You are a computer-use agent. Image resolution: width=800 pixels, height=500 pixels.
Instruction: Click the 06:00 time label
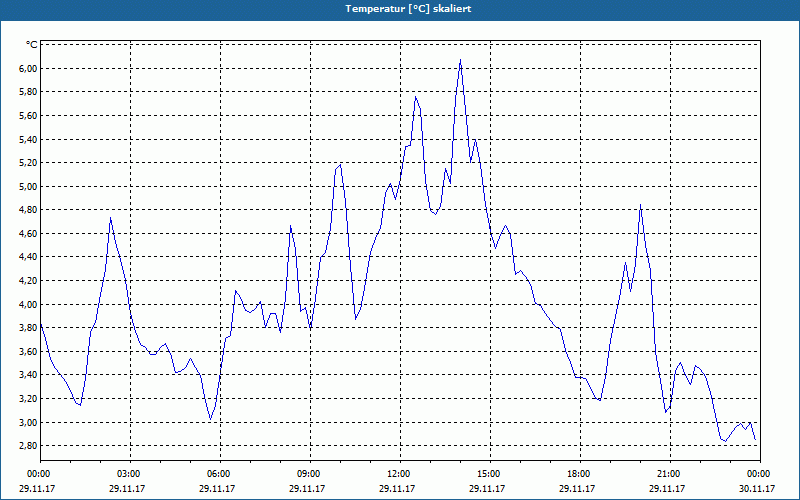(220, 474)
